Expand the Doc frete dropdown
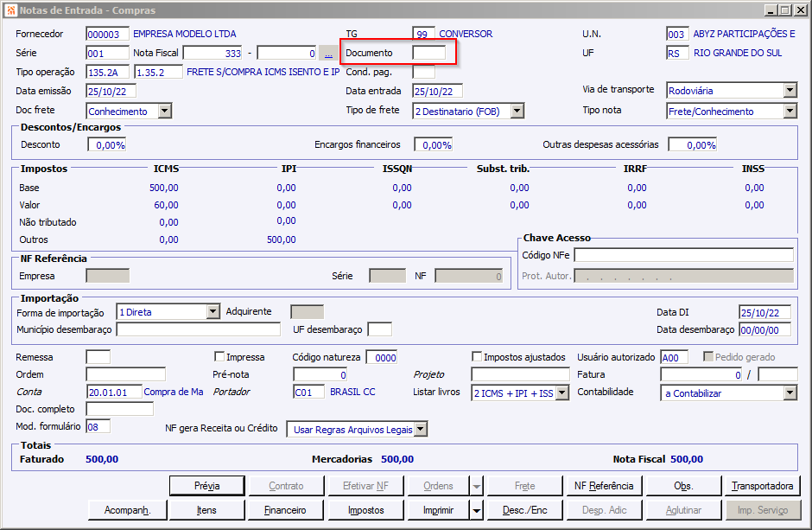This screenshot has height=530, width=812. coord(164,111)
